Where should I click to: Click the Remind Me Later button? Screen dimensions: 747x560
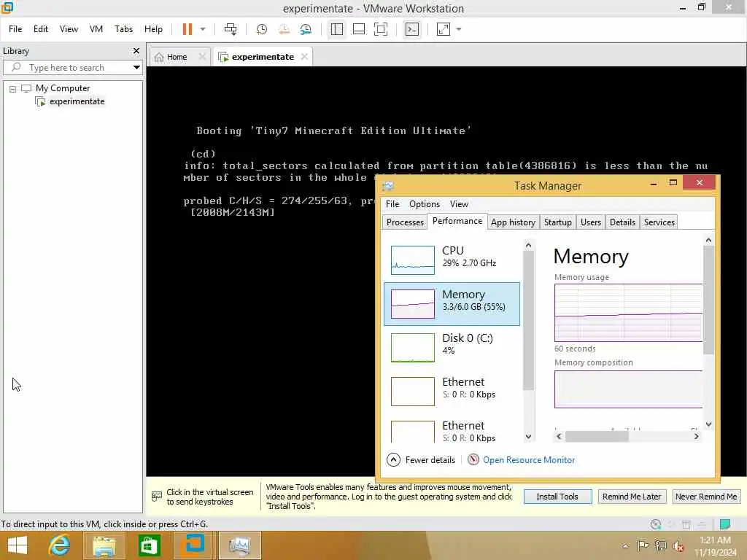click(x=632, y=497)
